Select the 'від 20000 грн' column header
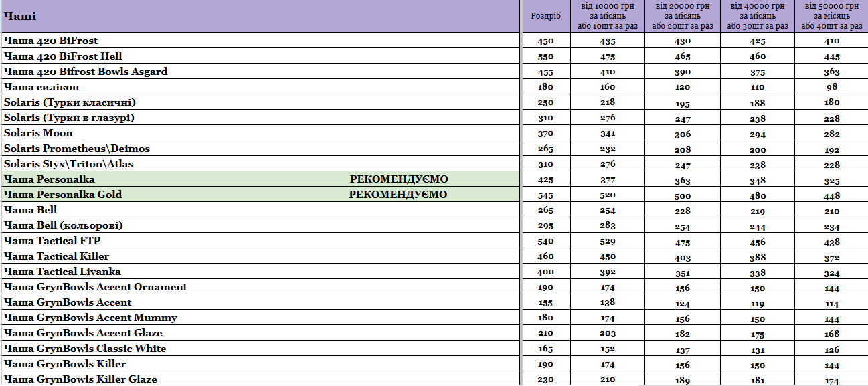Viewport: 868px width, 386px height. [x=683, y=16]
